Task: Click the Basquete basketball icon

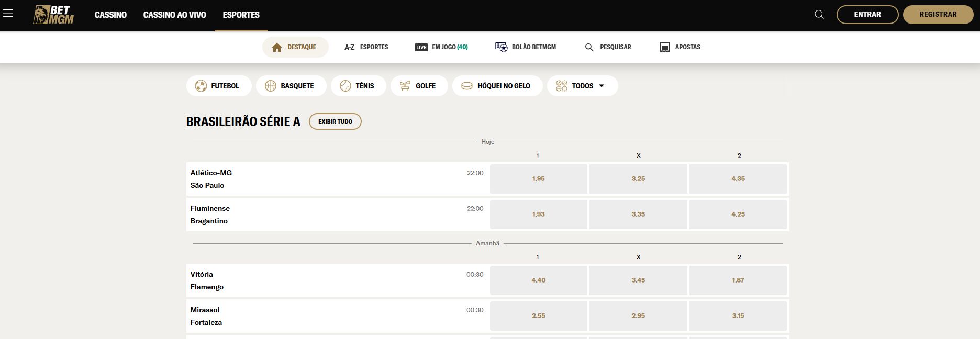Action: pos(271,86)
